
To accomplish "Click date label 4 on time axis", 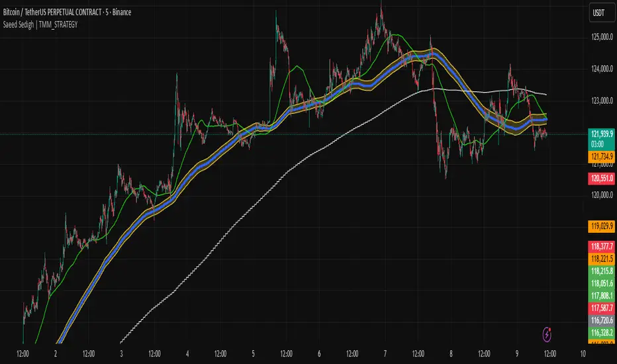I will point(187,354).
